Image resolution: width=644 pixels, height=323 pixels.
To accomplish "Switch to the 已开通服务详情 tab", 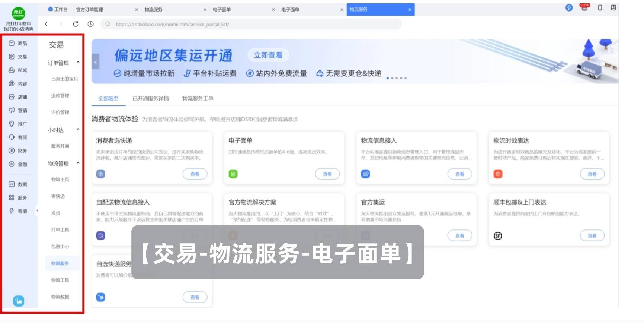I will click(150, 98).
